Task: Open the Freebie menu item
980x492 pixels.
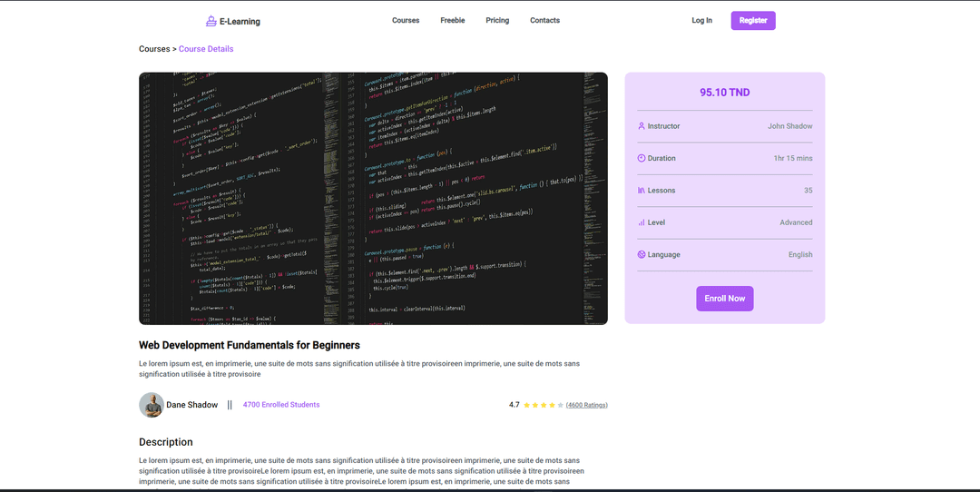Action: tap(453, 20)
